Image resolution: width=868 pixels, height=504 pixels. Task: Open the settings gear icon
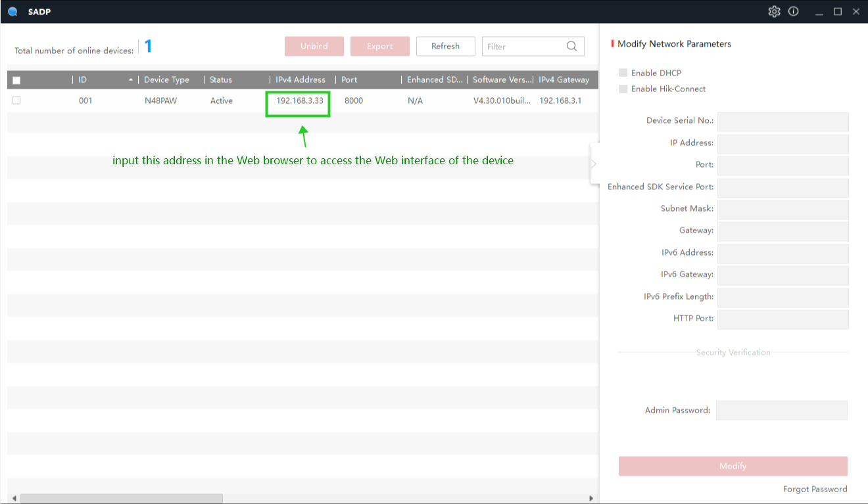pyautogui.click(x=774, y=11)
